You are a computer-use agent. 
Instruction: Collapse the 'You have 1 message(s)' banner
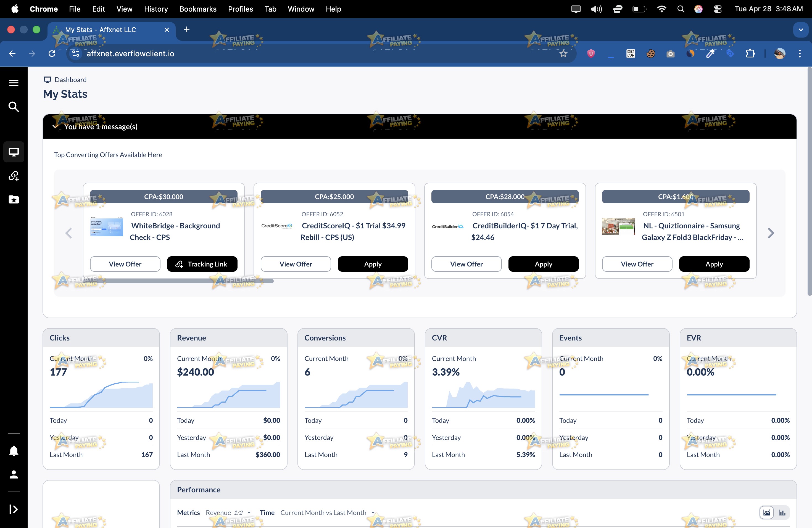tap(55, 126)
